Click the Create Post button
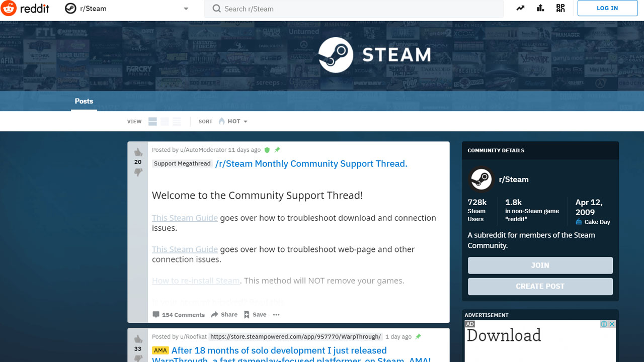644x362 pixels. pyautogui.click(x=540, y=287)
